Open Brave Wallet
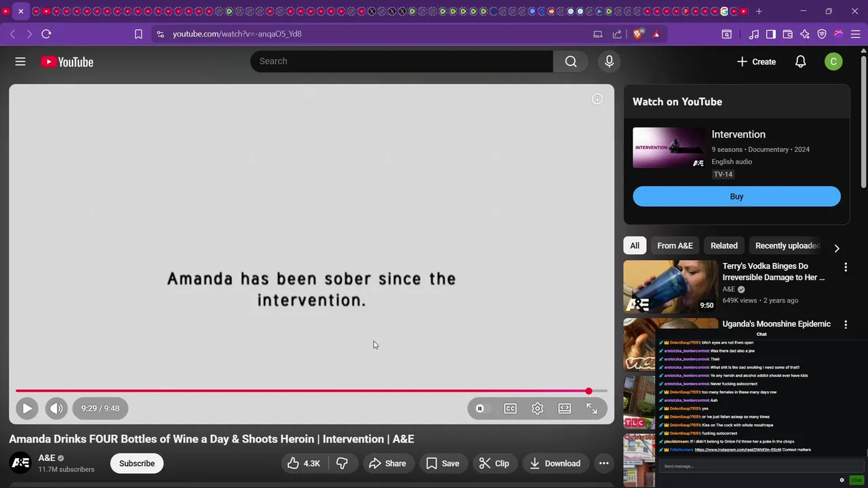This screenshot has height=488, width=868. (788, 34)
